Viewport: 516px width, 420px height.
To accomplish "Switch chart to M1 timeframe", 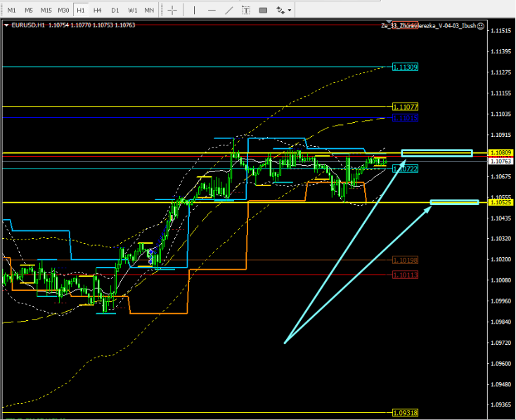I will [x=11, y=11].
